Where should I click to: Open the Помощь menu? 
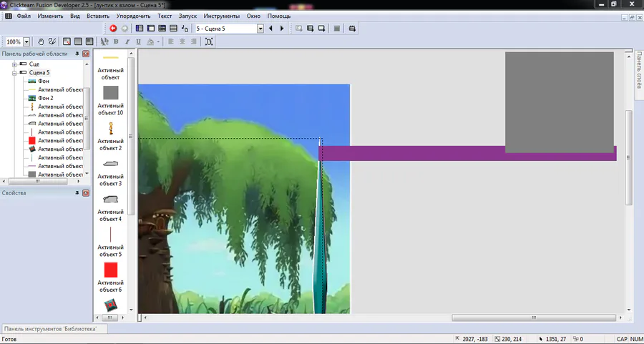pyautogui.click(x=279, y=16)
